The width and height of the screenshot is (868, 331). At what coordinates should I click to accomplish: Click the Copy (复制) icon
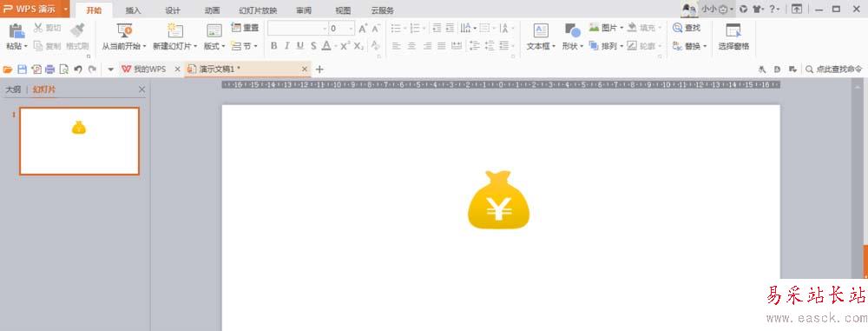point(38,46)
